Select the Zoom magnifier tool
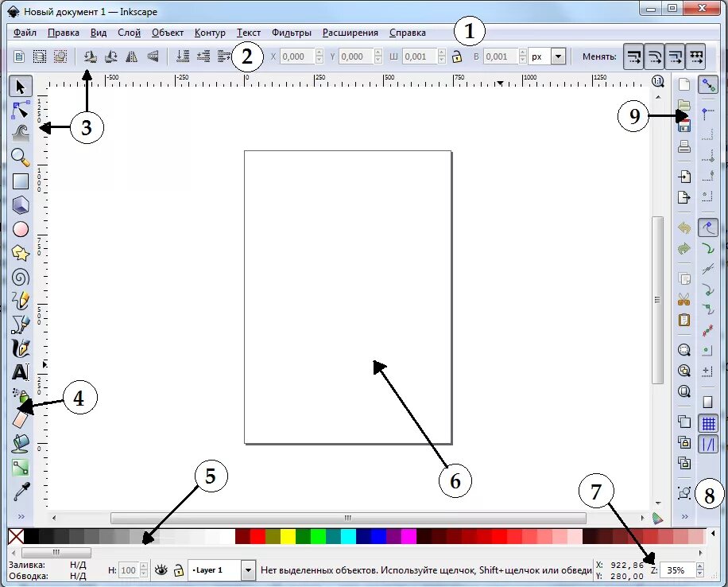The height and width of the screenshot is (587, 728). coord(21,157)
